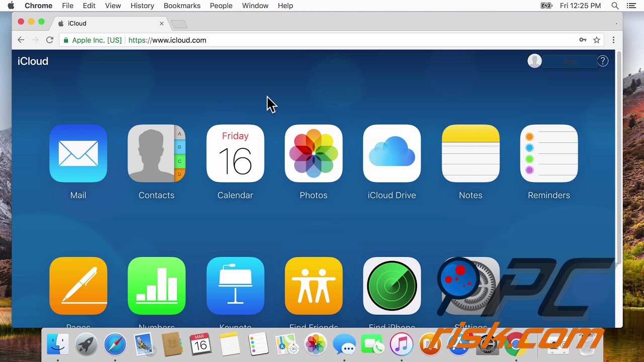Open the Help menu
644x362 pixels.
click(285, 6)
